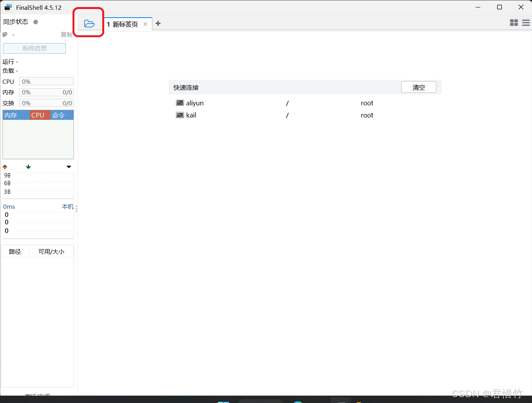
Task: Click the 同步状态 indicator dot
Action: point(36,22)
